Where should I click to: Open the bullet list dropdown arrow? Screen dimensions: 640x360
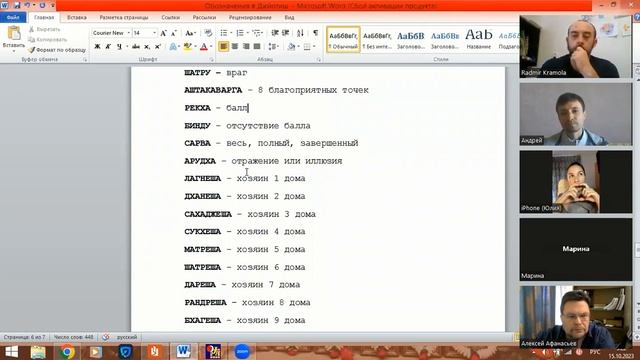231,33
